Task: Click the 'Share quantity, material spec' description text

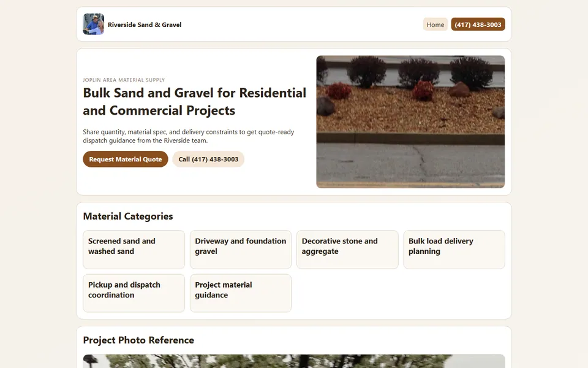Action: pos(188,136)
